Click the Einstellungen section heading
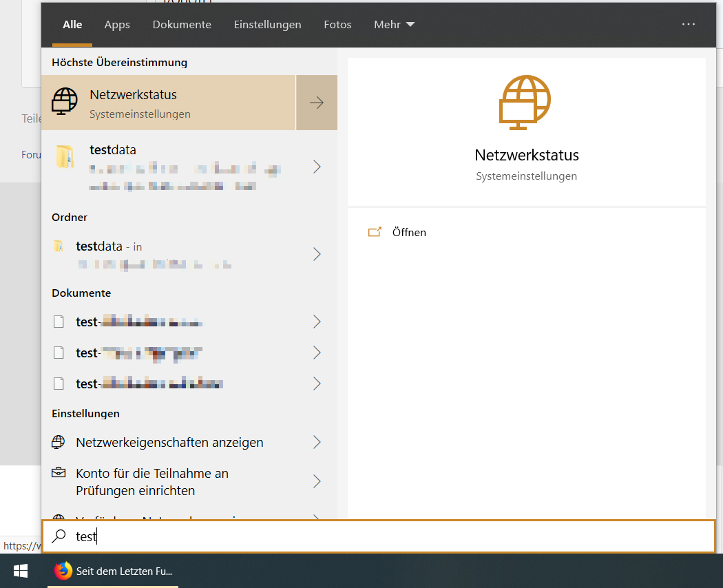 coord(86,414)
